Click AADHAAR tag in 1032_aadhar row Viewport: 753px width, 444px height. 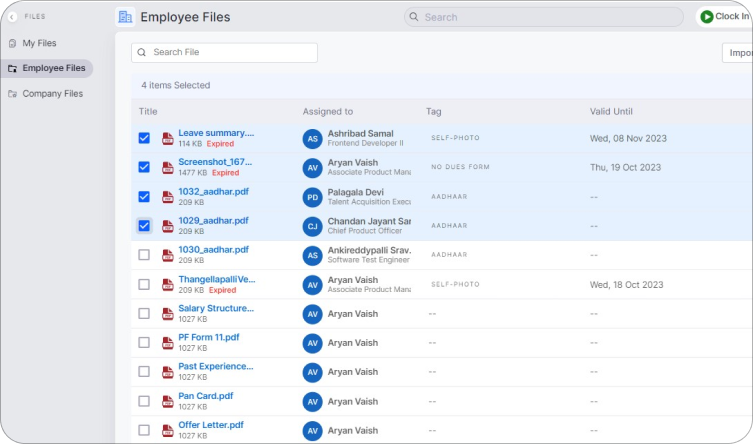(449, 197)
